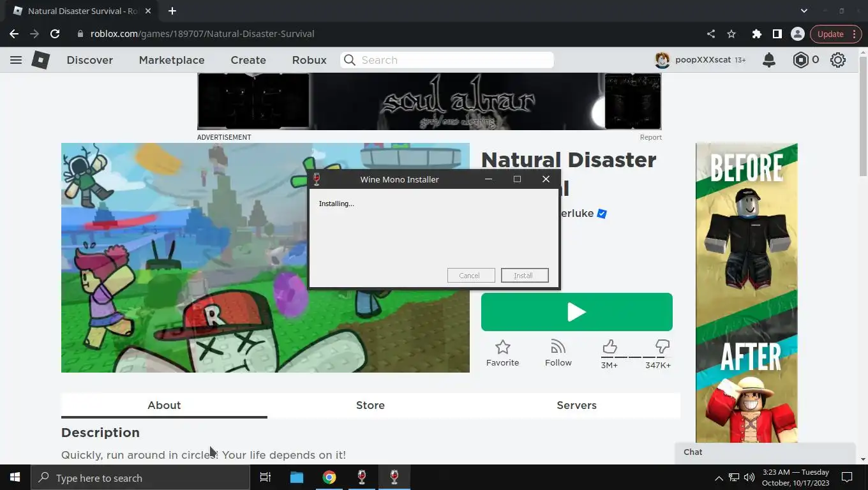
Task: Open the network icon in tray
Action: point(734,477)
